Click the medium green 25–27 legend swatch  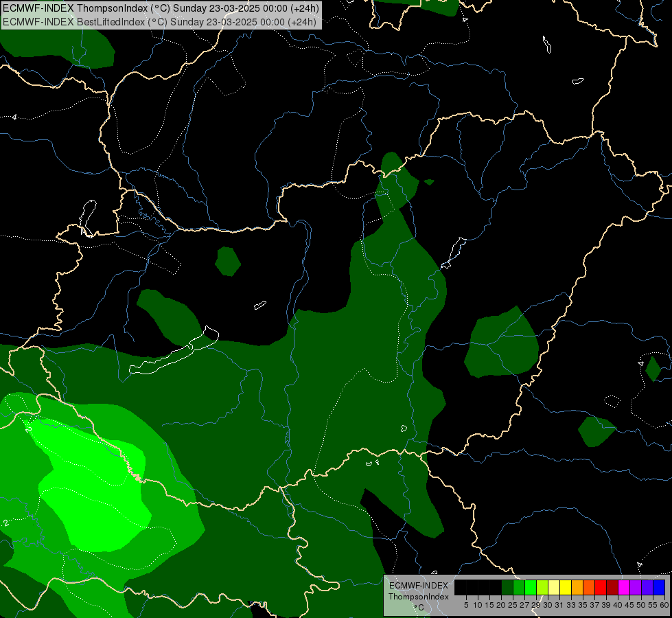519,587
